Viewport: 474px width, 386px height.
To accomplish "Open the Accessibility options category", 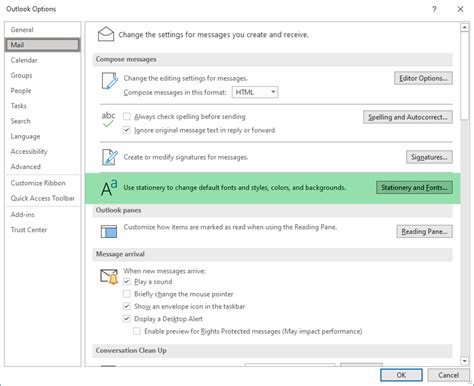I will click(43, 151).
